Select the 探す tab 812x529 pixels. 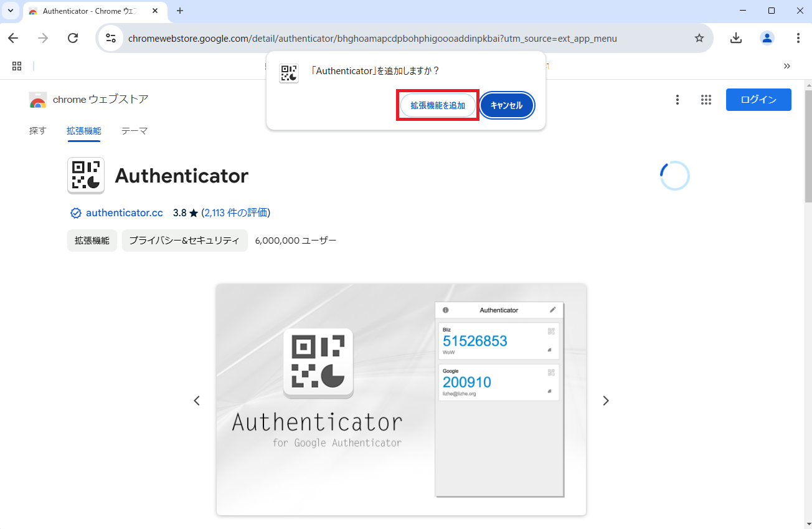(x=38, y=131)
